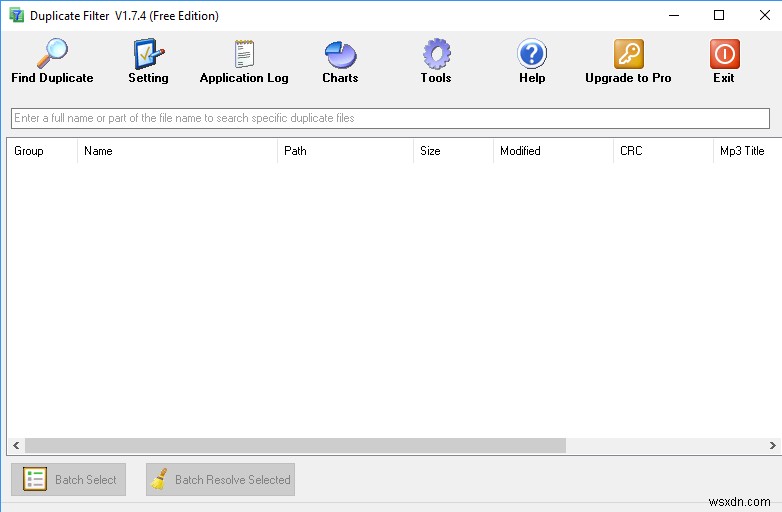Click the Find Duplicate magnifier icon
The image size is (782, 512).
pos(52,53)
